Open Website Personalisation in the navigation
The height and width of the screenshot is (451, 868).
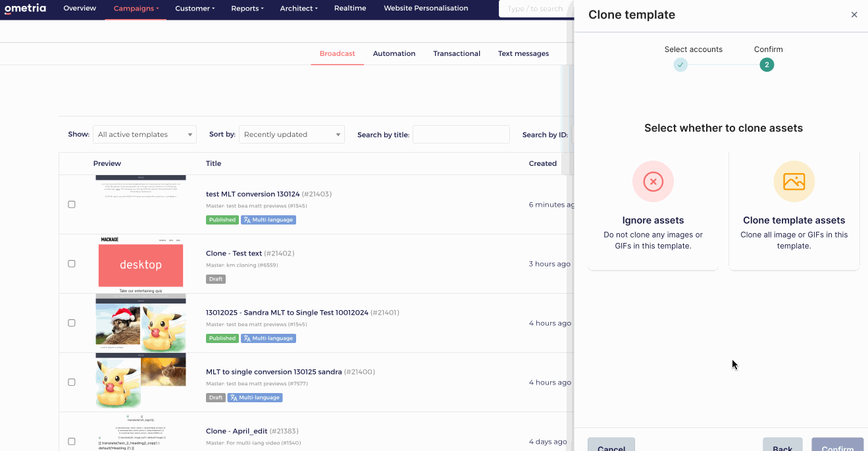426,9
